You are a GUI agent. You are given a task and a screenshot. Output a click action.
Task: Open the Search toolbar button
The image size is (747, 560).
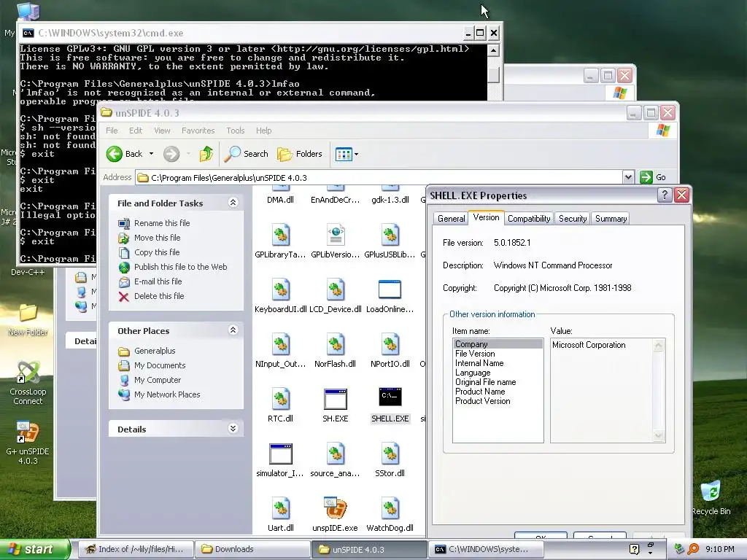(x=246, y=154)
